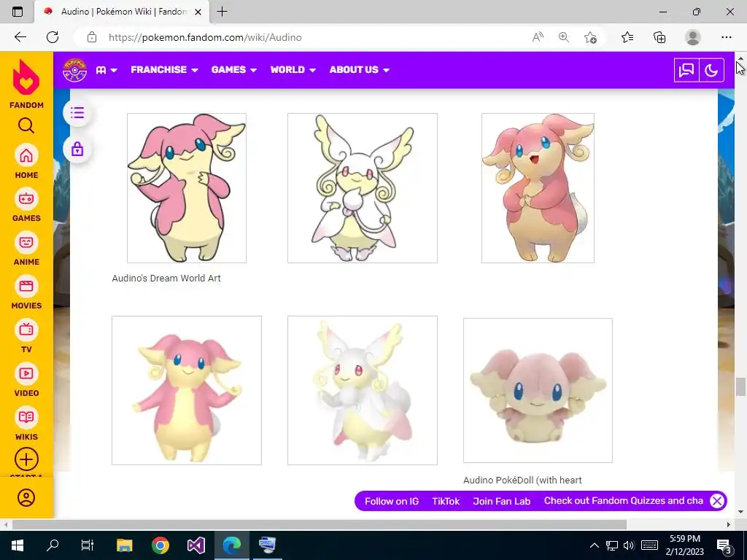Add this page to favorites

click(x=590, y=37)
